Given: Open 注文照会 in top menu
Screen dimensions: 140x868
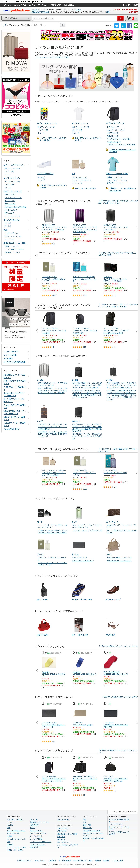Looking at the screenshot, I should pyautogui.click(x=32, y=5).
